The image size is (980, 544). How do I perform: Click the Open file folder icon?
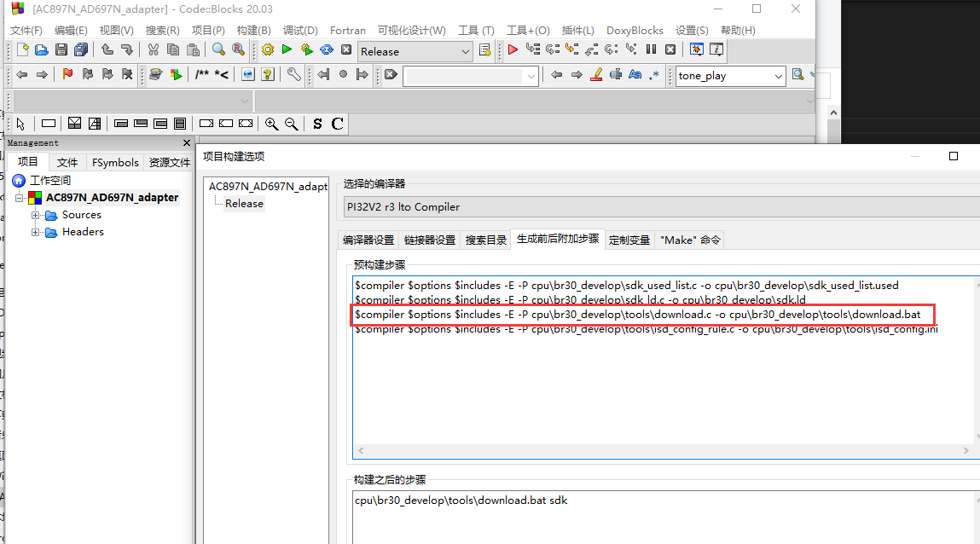click(41, 50)
